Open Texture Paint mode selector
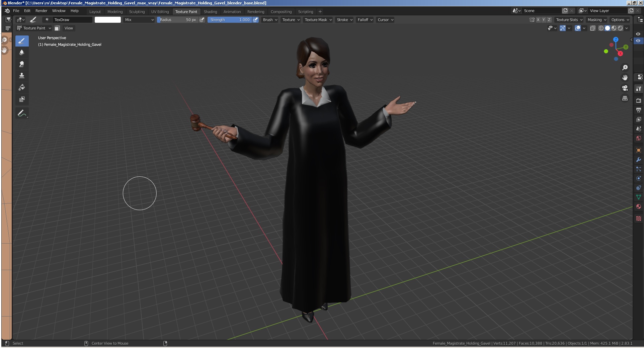 34,28
